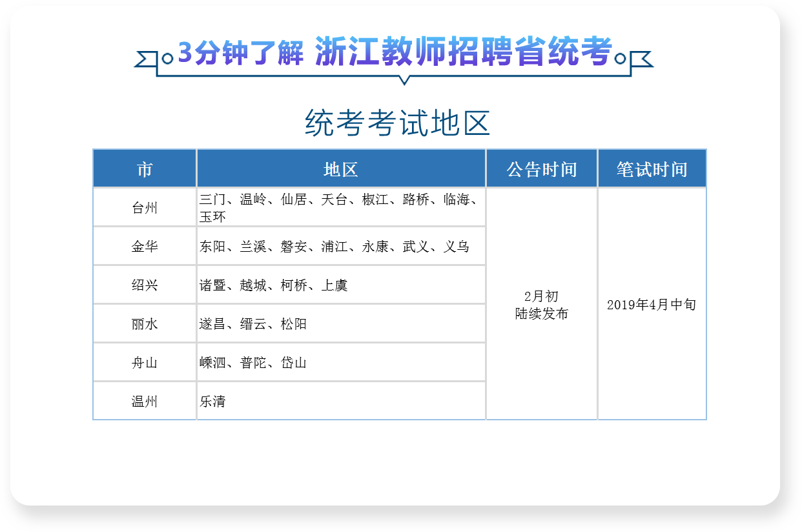Click the 温州 city cell
The height and width of the screenshot is (532, 802).
(145, 402)
